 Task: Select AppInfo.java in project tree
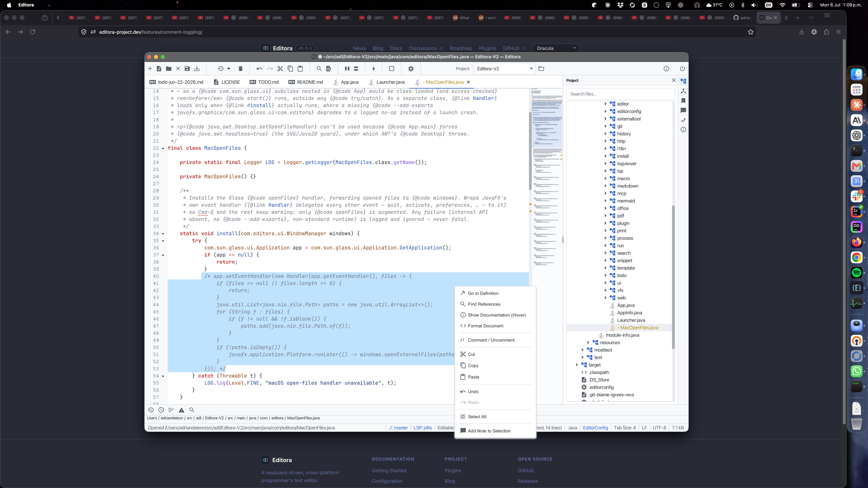coord(629,313)
